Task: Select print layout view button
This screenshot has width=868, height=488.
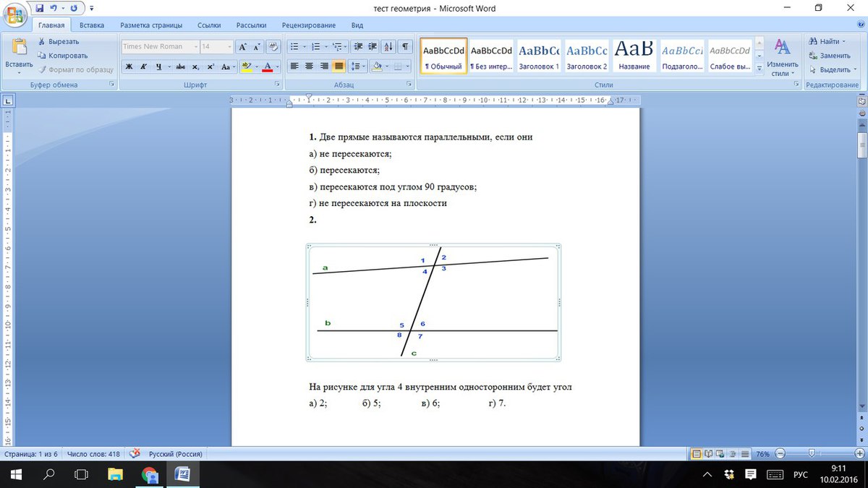Action: 697,454
